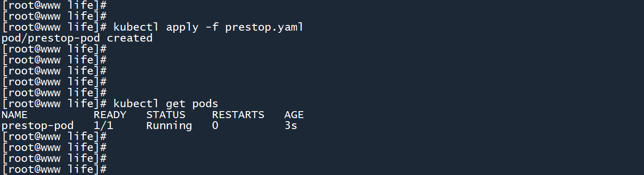Click the Running status value
644x175 pixels.
(x=169, y=126)
